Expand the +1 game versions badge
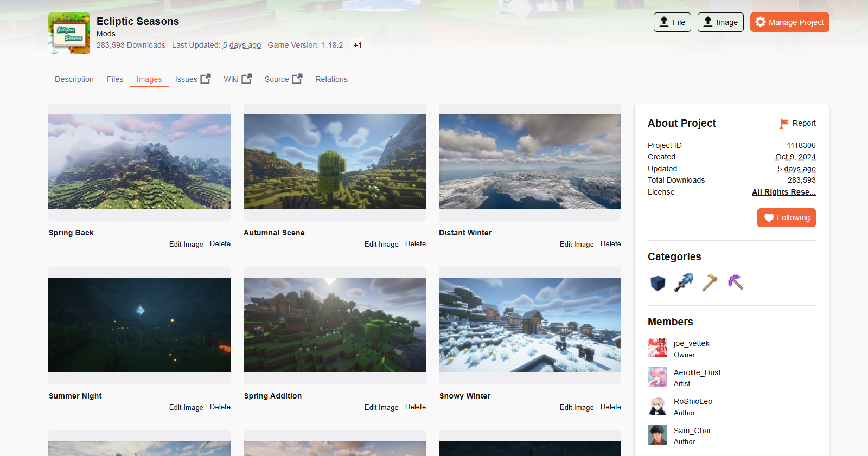 tap(358, 46)
